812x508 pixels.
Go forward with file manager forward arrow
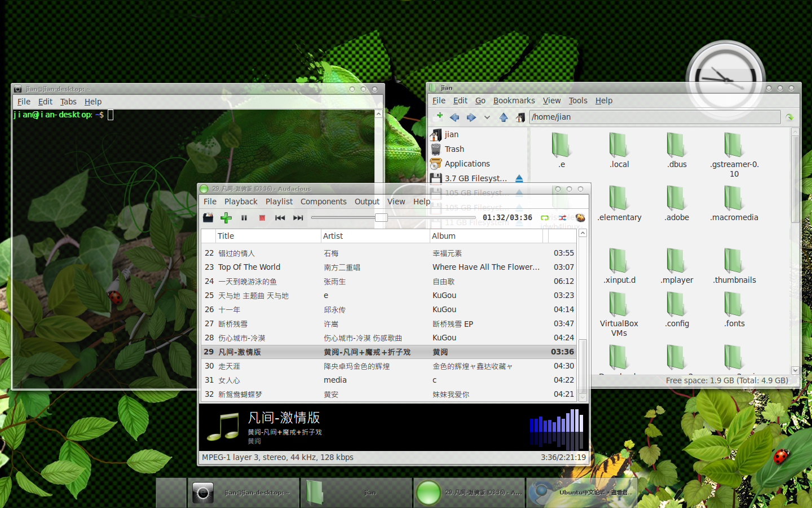pyautogui.click(x=471, y=117)
